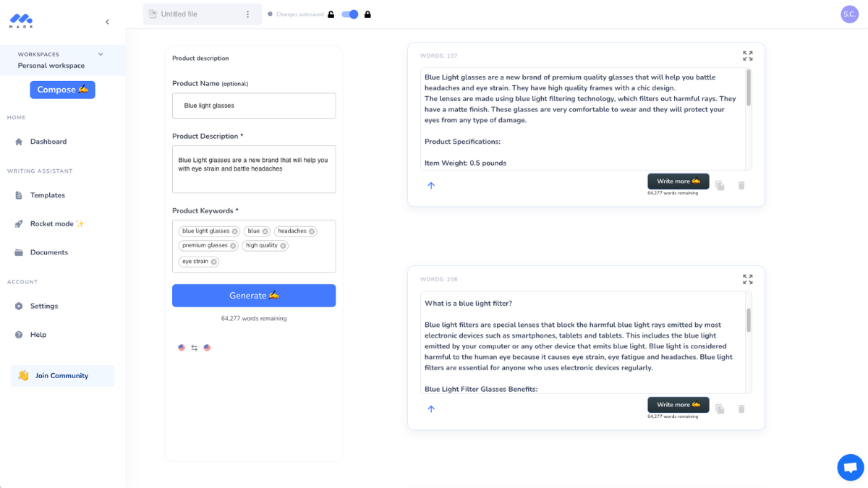Click the Generate button
Viewport: 868px width, 488px height.
point(254,295)
